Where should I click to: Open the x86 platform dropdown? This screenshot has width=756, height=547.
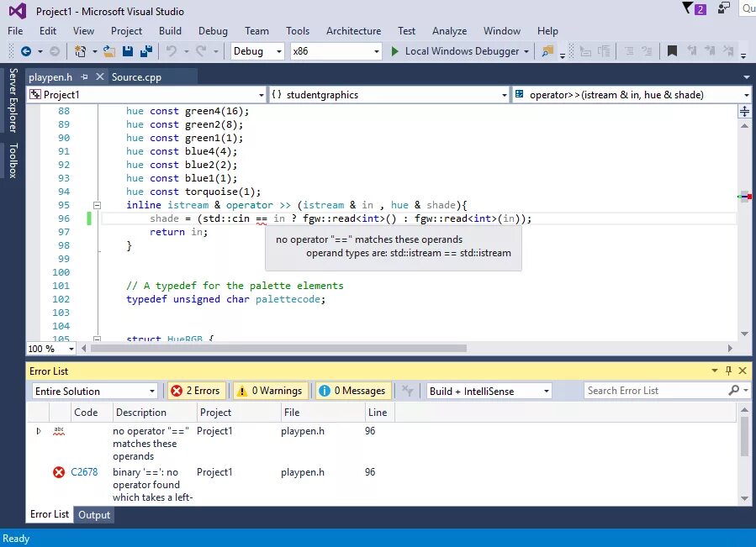(x=336, y=51)
